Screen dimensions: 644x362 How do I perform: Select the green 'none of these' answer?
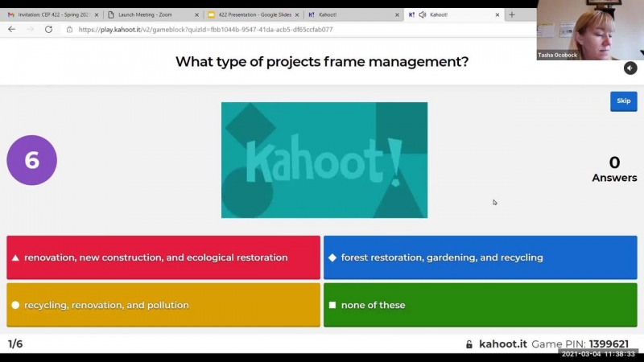480,305
